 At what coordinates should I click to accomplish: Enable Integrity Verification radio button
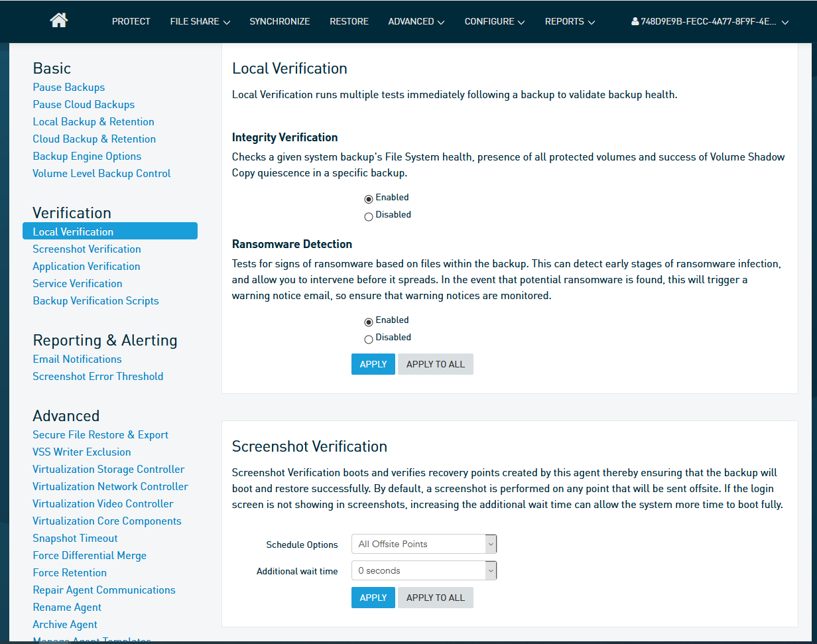point(369,199)
